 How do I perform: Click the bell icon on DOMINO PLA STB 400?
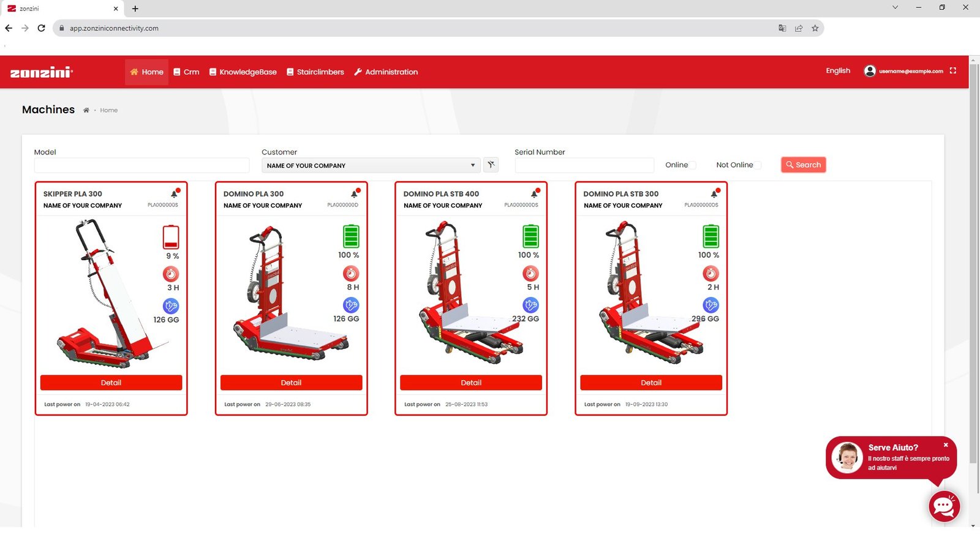pos(535,193)
